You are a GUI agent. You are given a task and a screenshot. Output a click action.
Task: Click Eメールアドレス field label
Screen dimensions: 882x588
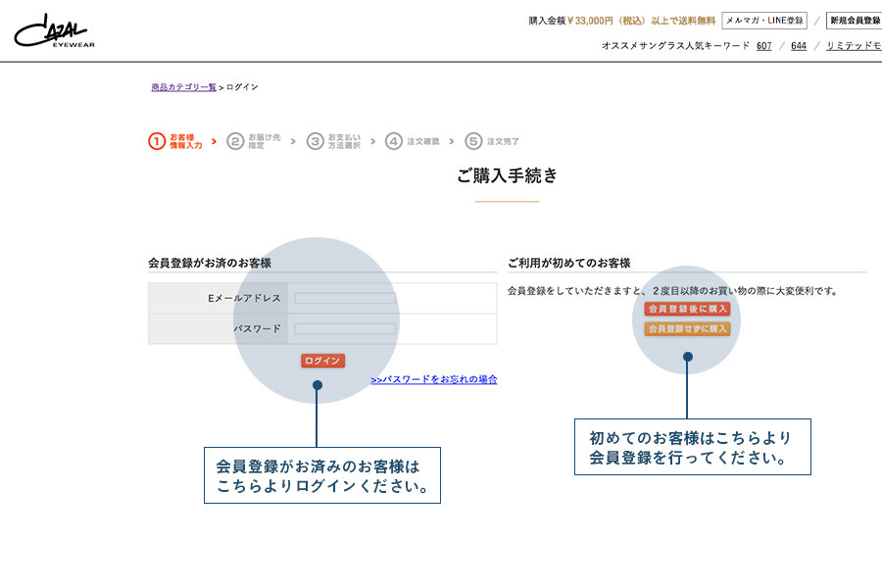pyautogui.click(x=244, y=298)
